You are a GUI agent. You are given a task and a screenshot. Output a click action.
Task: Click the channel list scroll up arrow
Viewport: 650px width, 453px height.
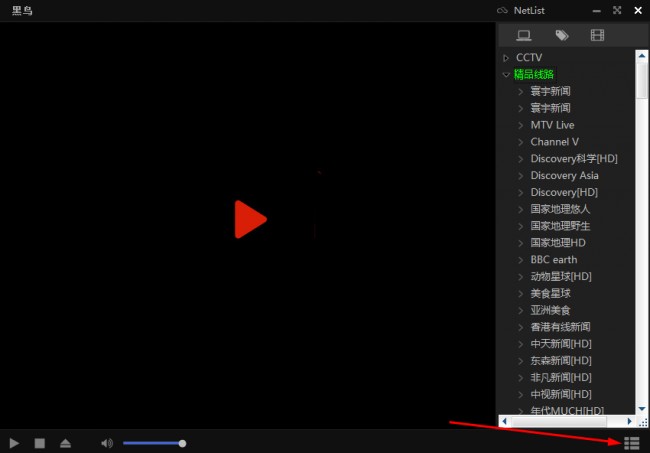coord(642,56)
